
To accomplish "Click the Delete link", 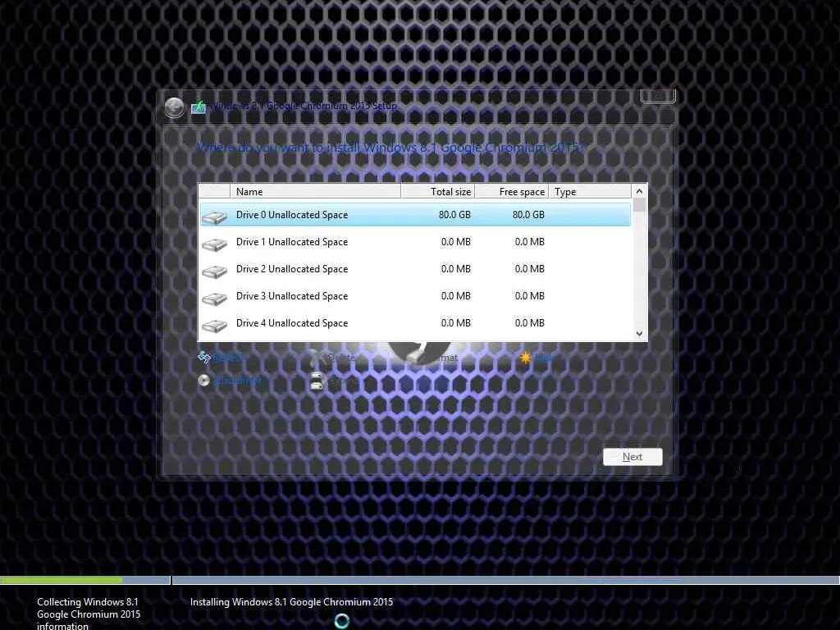I will 341,358.
